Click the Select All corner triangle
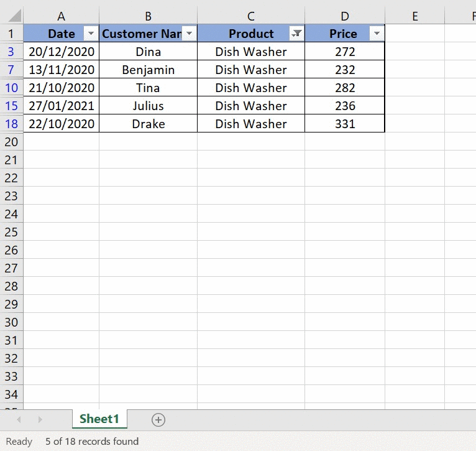476x451 pixels. point(12,16)
